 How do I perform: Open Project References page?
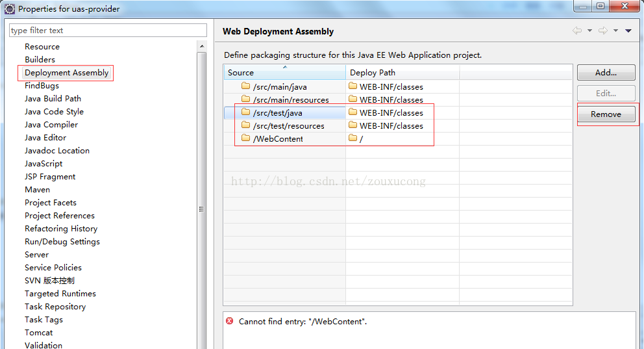coord(60,215)
